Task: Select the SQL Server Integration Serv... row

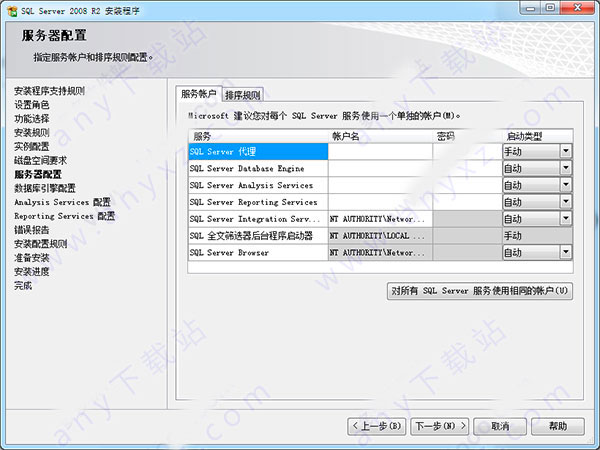Action: pos(258,219)
